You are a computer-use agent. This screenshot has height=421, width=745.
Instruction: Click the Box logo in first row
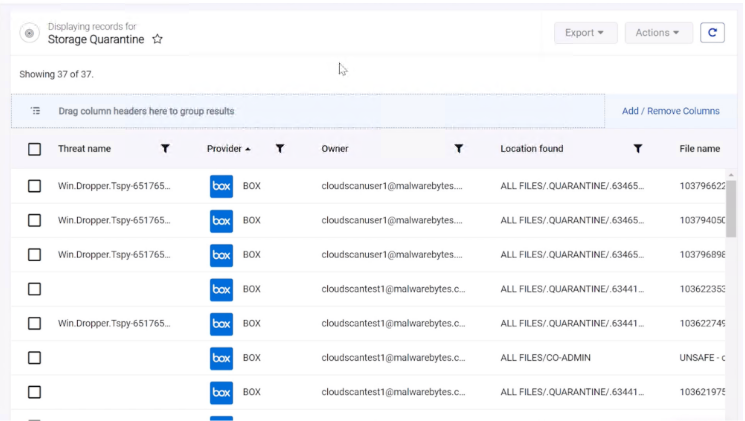[221, 186]
